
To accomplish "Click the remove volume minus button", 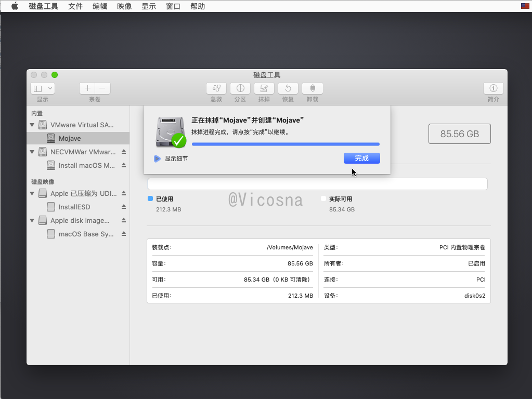I will [x=103, y=88].
